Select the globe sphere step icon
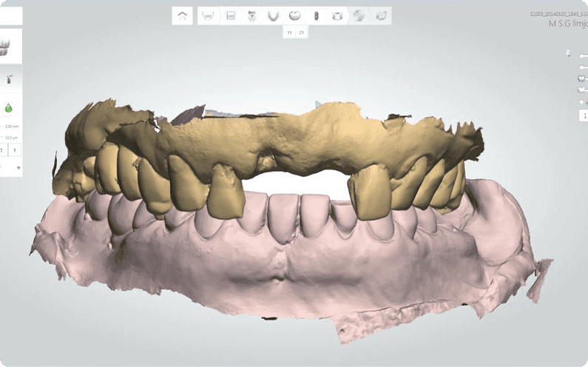This screenshot has height=367, width=588. (x=359, y=16)
